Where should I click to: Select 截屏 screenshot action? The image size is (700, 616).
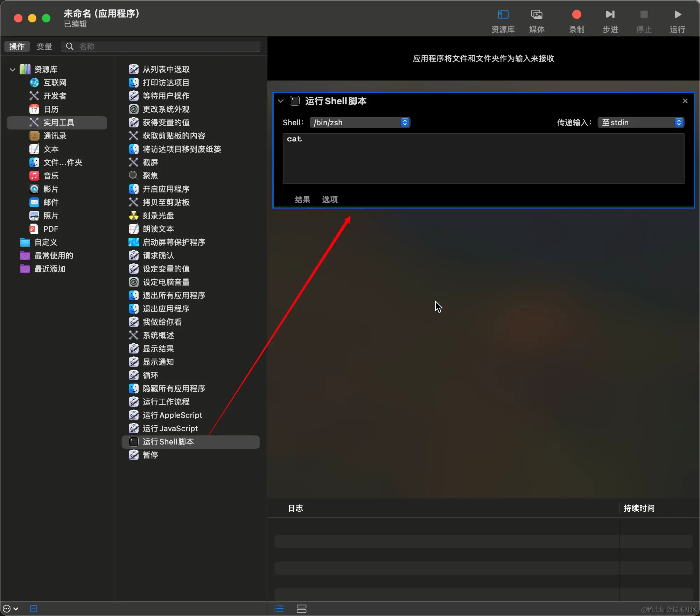[150, 162]
